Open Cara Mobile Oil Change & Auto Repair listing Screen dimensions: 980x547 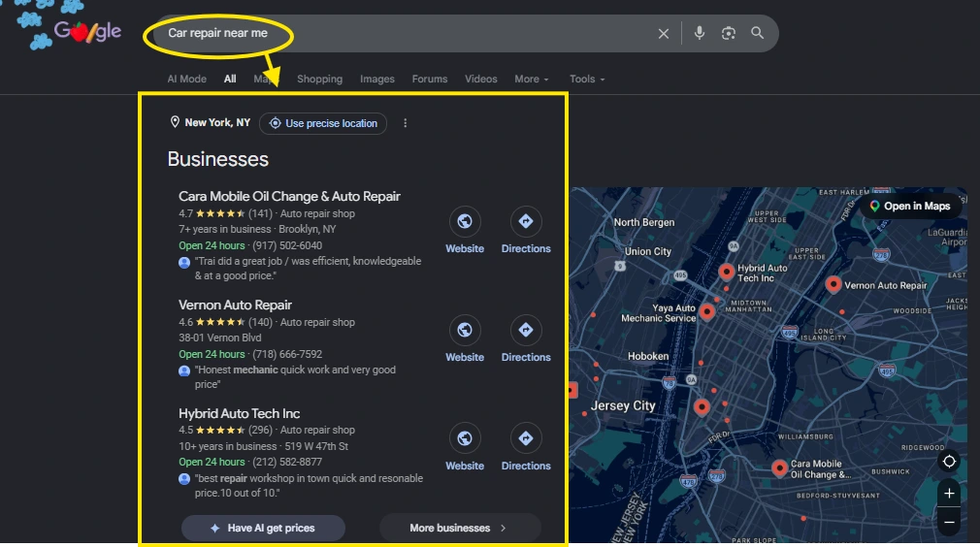pos(289,196)
